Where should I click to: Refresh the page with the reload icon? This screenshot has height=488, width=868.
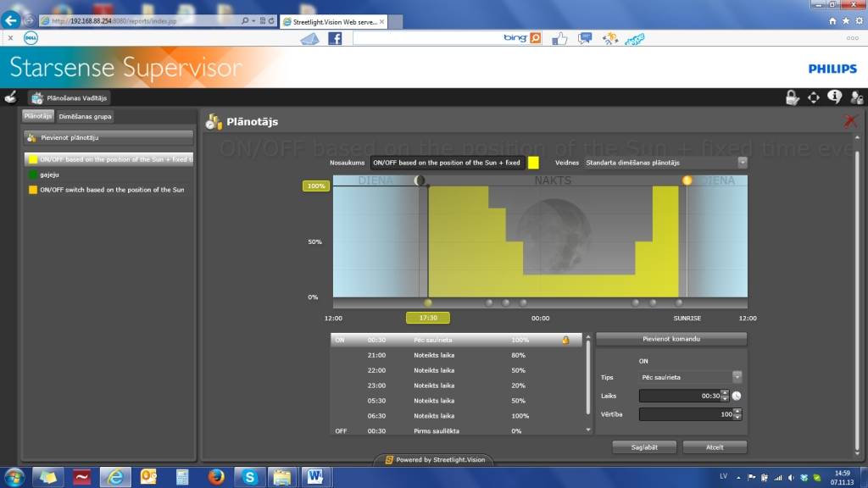tap(271, 20)
